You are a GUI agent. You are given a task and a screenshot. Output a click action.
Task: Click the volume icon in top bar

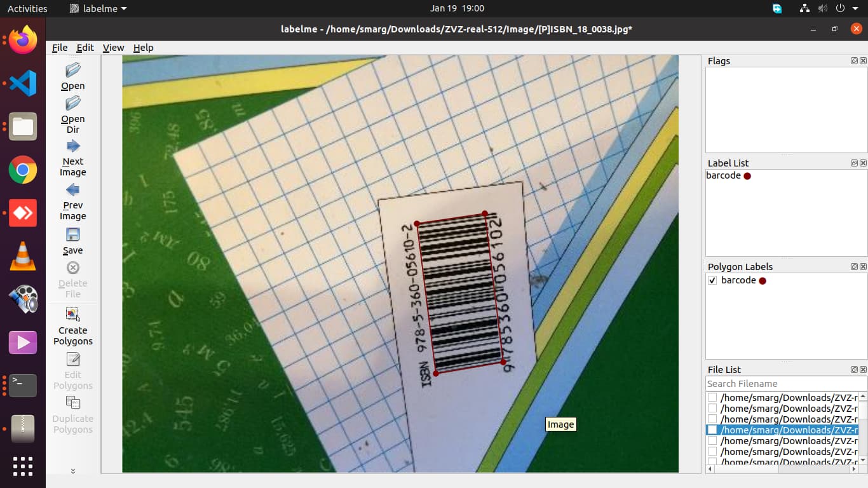point(823,8)
